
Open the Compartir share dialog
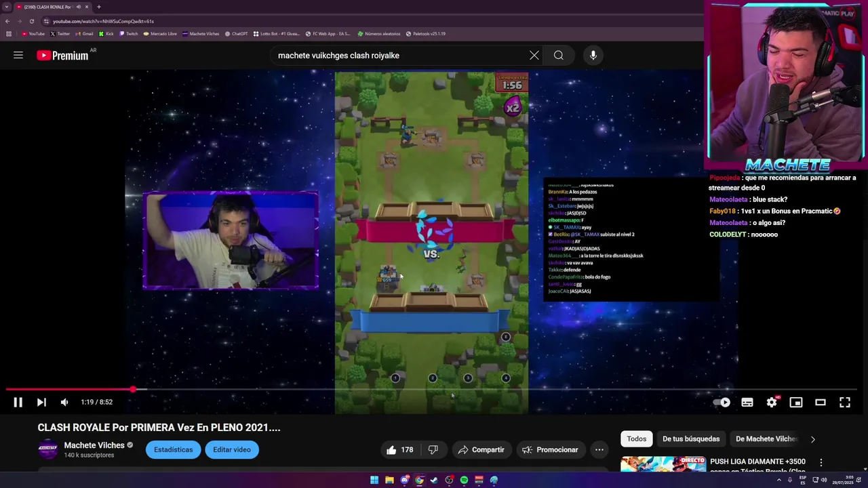[481, 450]
